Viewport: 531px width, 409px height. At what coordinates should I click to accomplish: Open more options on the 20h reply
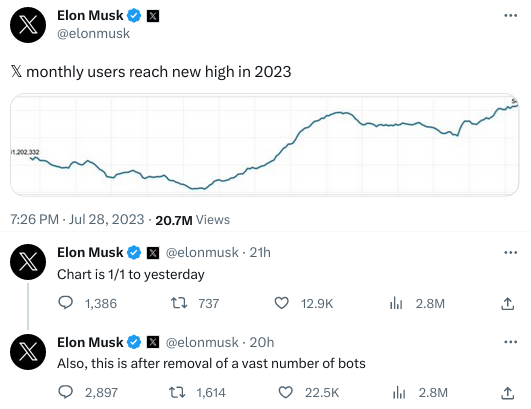tap(510, 342)
